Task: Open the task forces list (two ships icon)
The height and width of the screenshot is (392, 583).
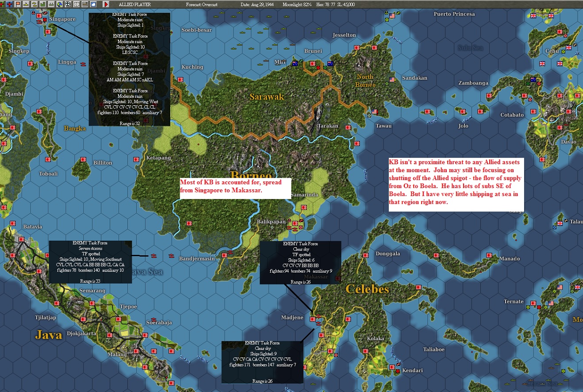Action: [34, 4]
